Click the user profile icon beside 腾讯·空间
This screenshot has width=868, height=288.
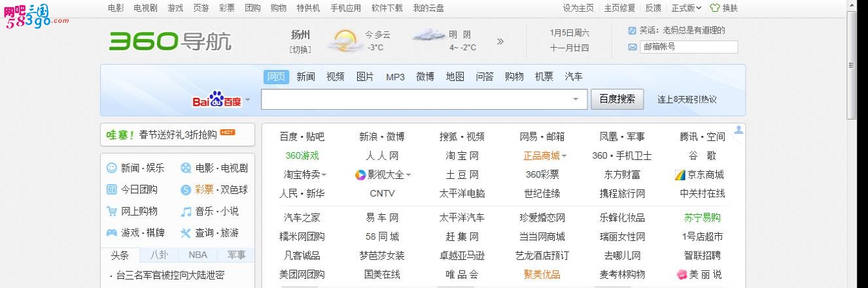[x=738, y=130]
